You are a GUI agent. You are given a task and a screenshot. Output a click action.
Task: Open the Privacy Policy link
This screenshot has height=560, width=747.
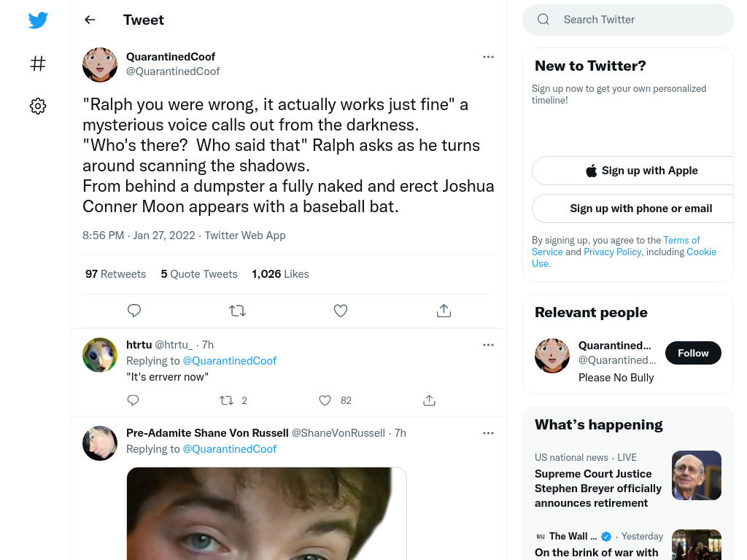pyautogui.click(x=612, y=252)
